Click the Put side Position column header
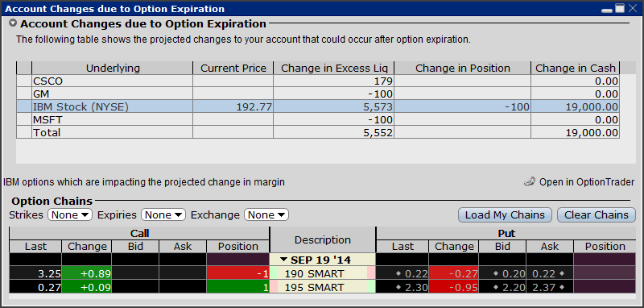Image resolution: width=644 pixels, height=308 pixels. 605,246
